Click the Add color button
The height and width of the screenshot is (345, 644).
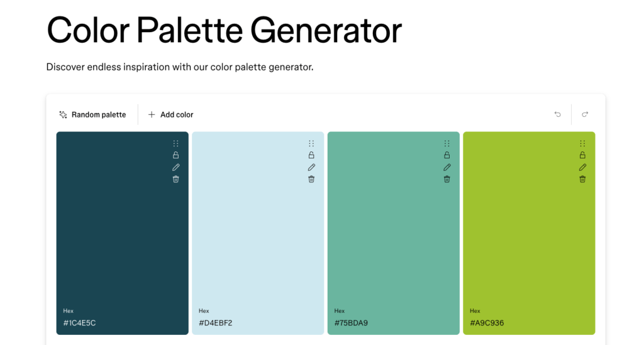(170, 115)
